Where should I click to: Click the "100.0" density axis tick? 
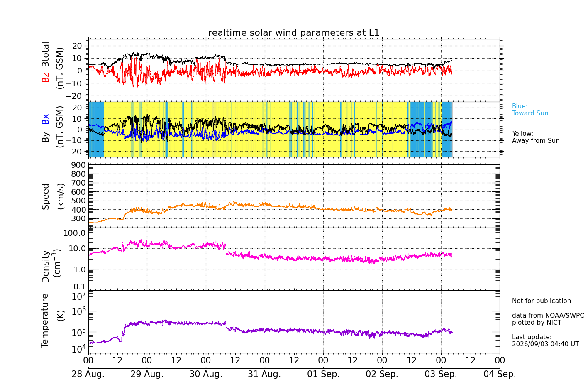pyautogui.click(x=75, y=233)
